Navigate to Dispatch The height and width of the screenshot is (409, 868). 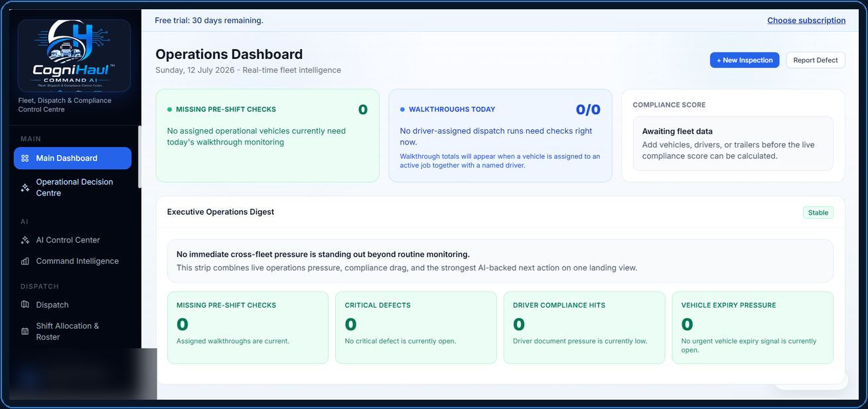tap(72, 305)
